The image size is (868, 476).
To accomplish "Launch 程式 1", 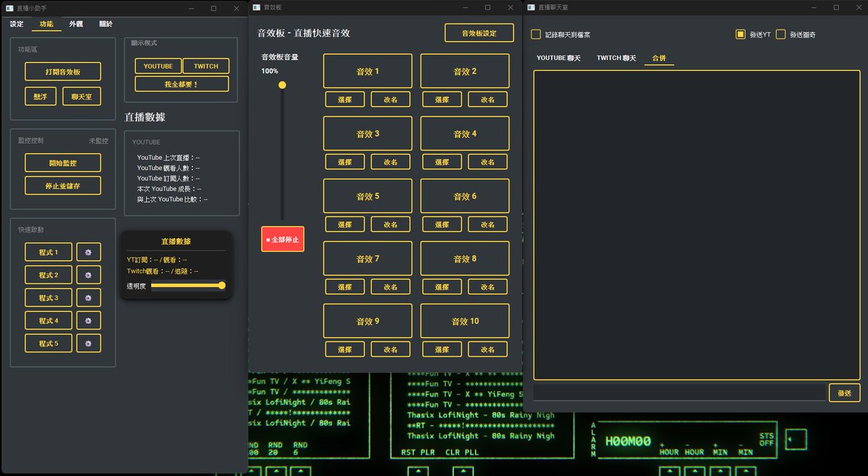I will pyautogui.click(x=48, y=252).
